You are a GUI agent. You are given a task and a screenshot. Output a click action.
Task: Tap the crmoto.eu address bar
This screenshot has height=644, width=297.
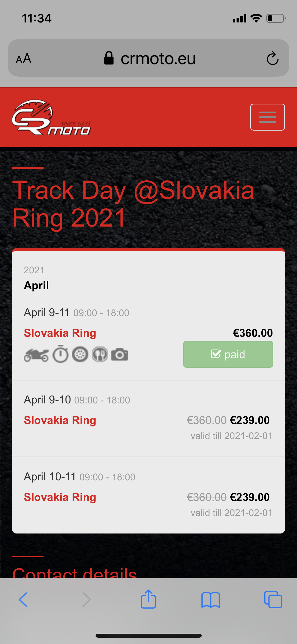(x=158, y=58)
